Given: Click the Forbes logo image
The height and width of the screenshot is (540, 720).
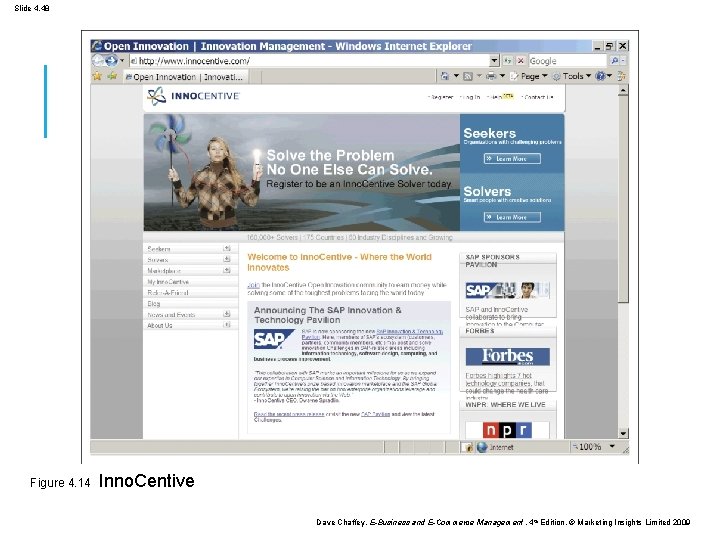Looking at the screenshot, I should 507,356.
